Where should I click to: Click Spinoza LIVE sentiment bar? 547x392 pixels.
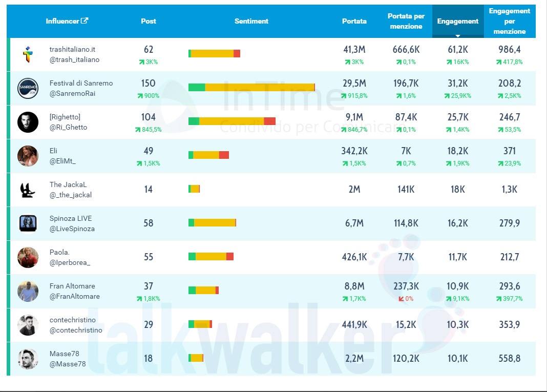pos(212,223)
